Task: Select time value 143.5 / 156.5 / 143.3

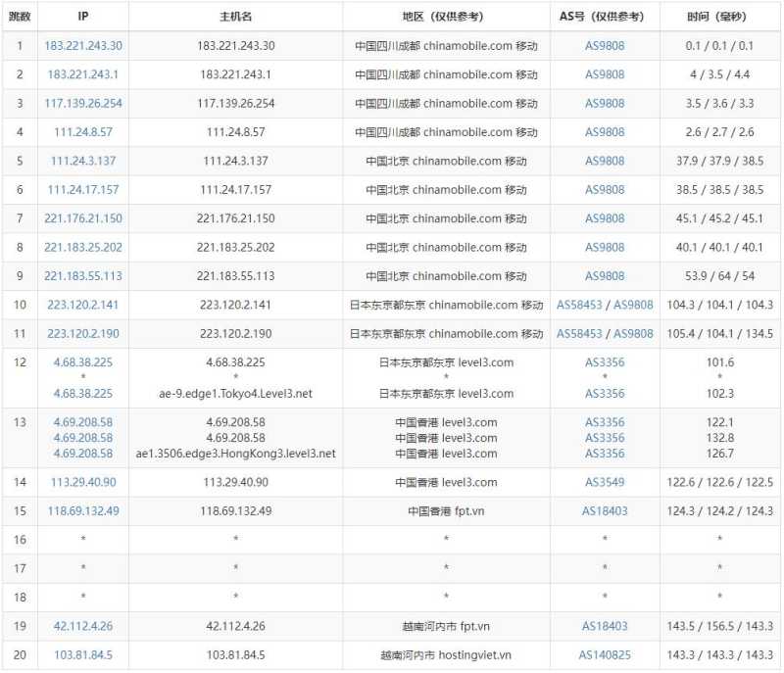Action: 719,626
